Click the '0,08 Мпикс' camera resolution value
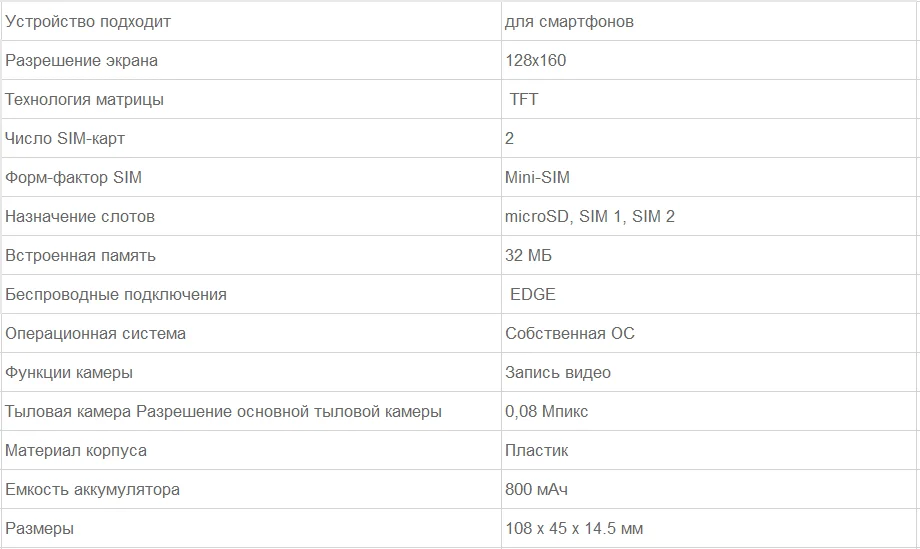The width and height of the screenshot is (920, 549). tap(547, 411)
